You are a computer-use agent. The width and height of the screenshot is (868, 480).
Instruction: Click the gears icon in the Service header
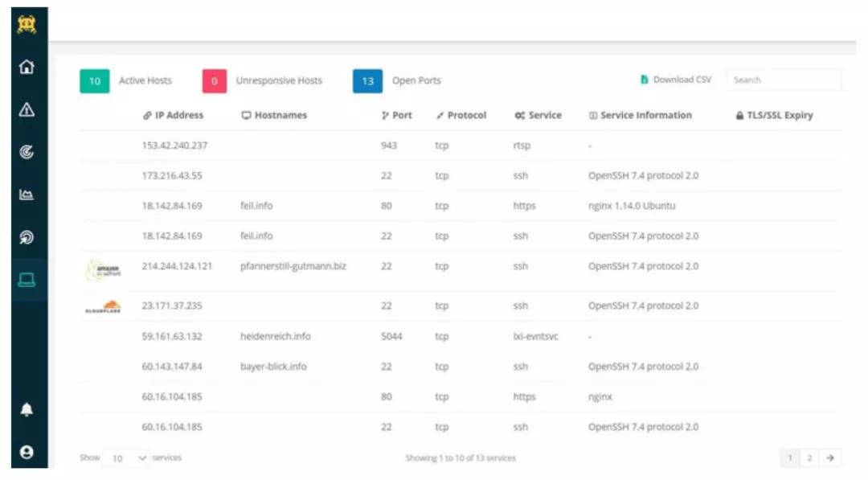[519, 115]
